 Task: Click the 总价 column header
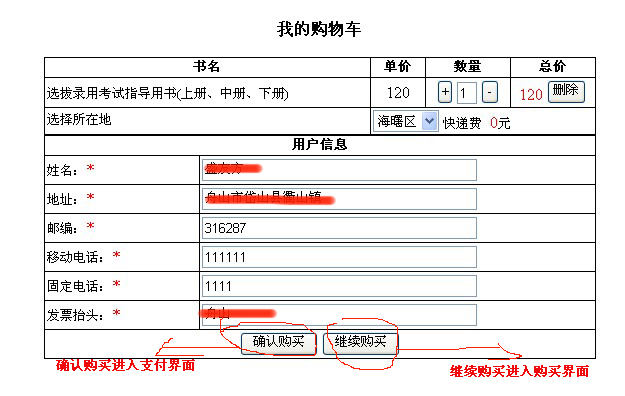click(x=552, y=66)
